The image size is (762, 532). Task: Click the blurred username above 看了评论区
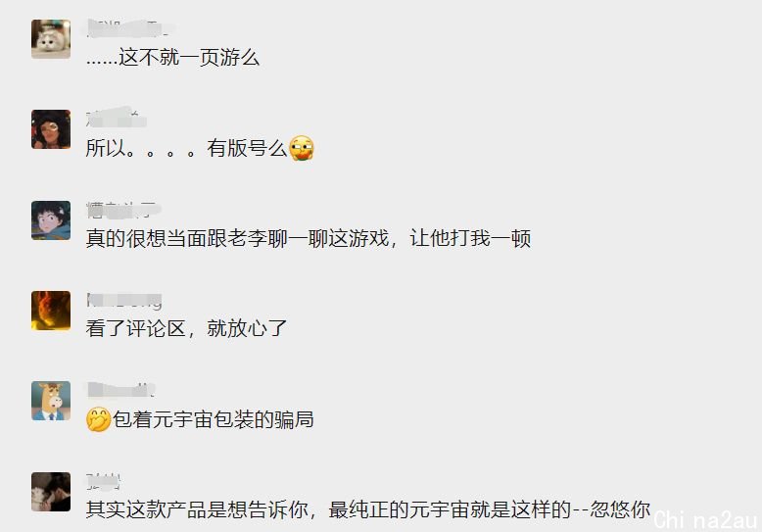tap(124, 300)
